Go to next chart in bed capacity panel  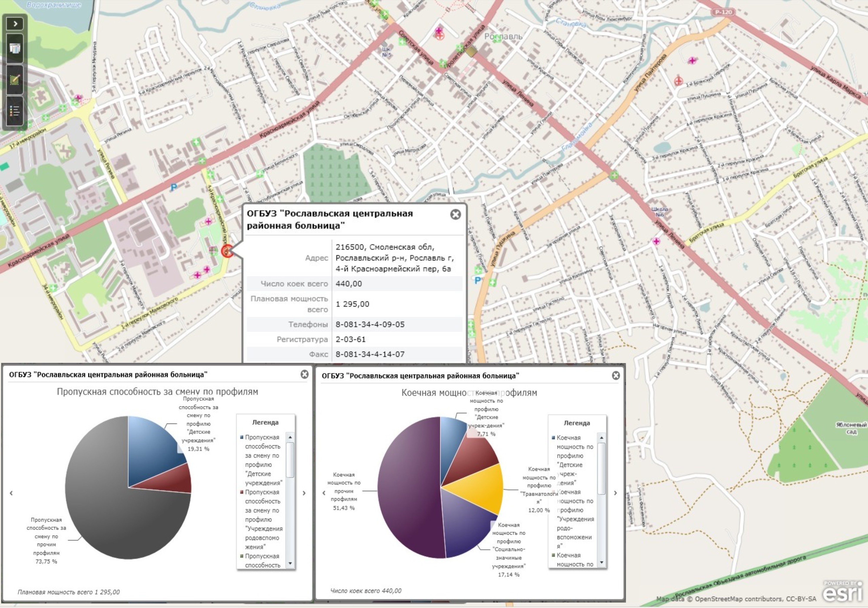point(615,493)
